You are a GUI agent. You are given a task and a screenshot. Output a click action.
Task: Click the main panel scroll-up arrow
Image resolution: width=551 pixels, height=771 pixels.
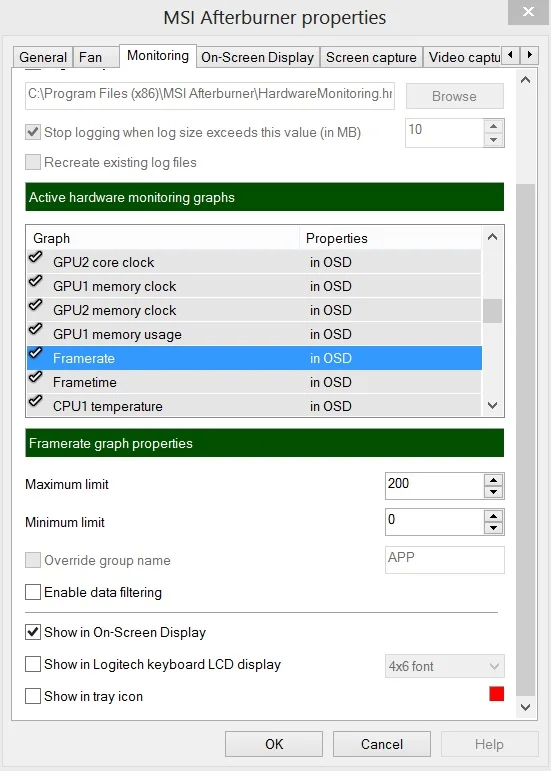(525, 80)
